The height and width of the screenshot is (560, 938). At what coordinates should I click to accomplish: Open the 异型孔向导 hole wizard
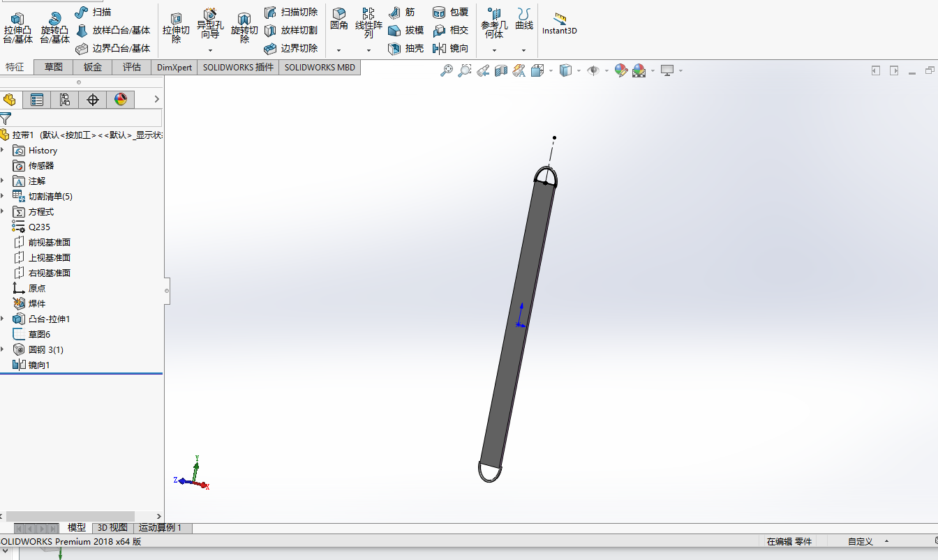tap(210, 24)
